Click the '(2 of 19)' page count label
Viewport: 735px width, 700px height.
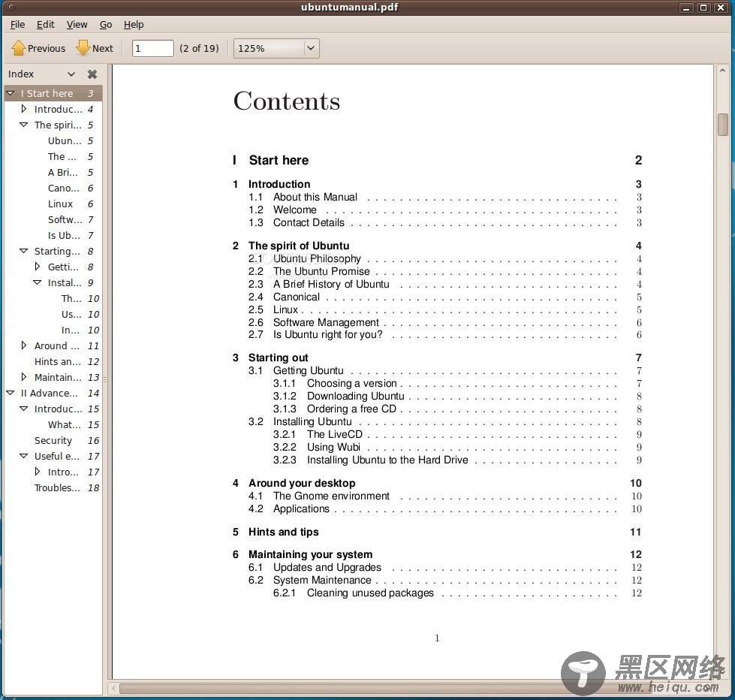tap(199, 48)
